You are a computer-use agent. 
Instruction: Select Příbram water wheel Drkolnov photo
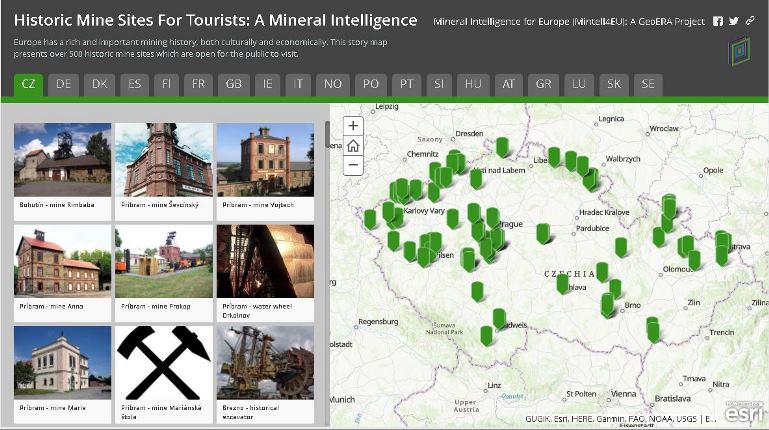(265, 273)
